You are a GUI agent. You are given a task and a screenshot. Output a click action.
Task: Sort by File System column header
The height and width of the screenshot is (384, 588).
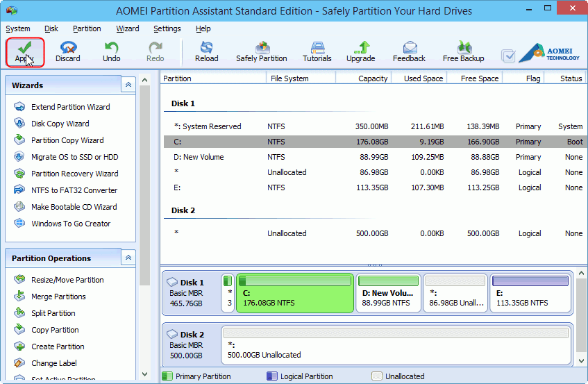301,78
